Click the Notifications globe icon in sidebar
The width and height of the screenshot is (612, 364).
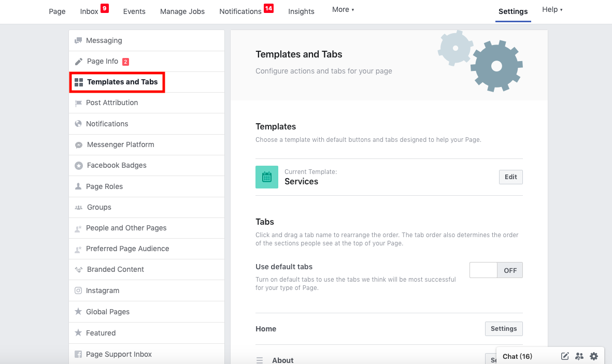click(x=78, y=124)
